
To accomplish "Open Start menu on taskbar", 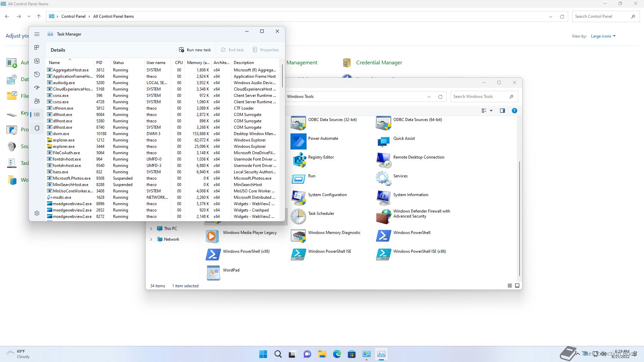I will (x=263, y=354).
